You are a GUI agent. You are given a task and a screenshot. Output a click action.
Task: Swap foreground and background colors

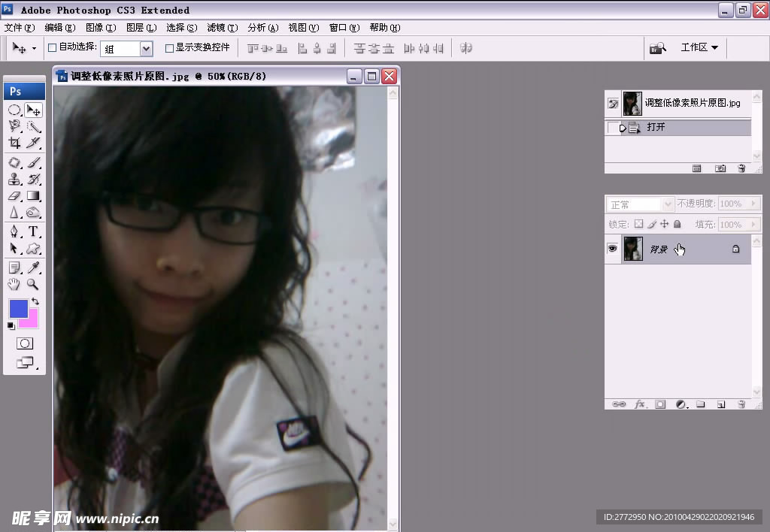click(x=35, y=301)
